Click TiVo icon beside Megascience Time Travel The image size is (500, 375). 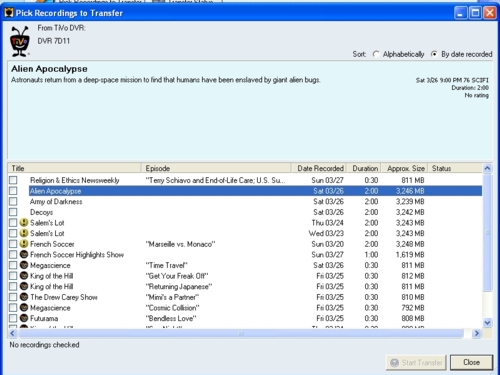pos(24,265)
